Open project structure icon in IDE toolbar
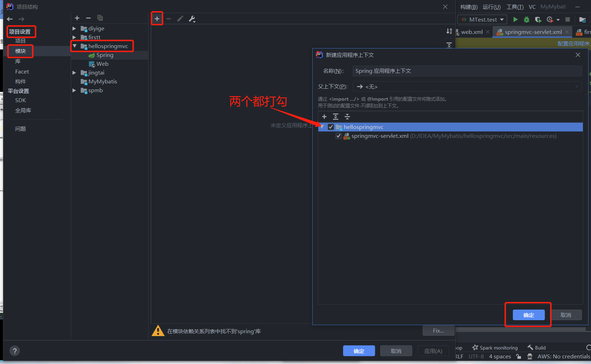The image size is (591, 364). pos(583,19)
